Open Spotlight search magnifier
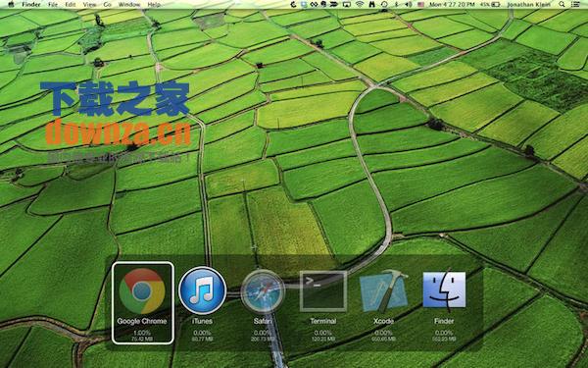 click(562, 5)
